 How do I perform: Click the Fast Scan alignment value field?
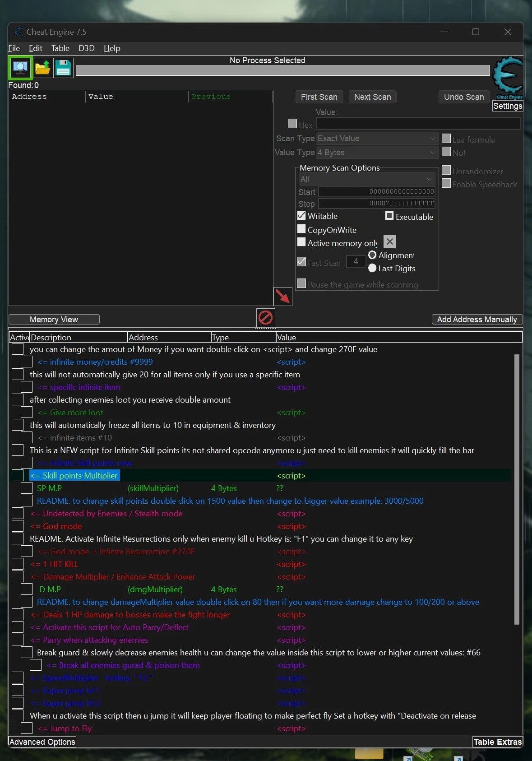(x=356, y=261)
